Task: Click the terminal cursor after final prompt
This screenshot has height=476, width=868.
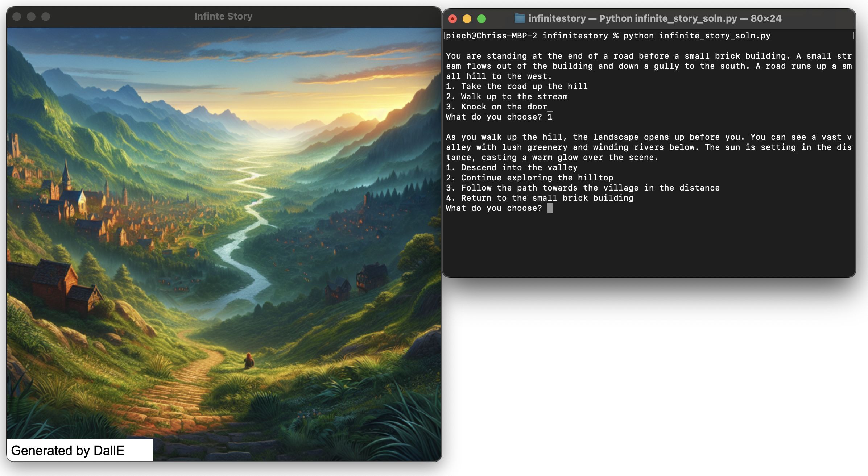Action: click(550, 208)
